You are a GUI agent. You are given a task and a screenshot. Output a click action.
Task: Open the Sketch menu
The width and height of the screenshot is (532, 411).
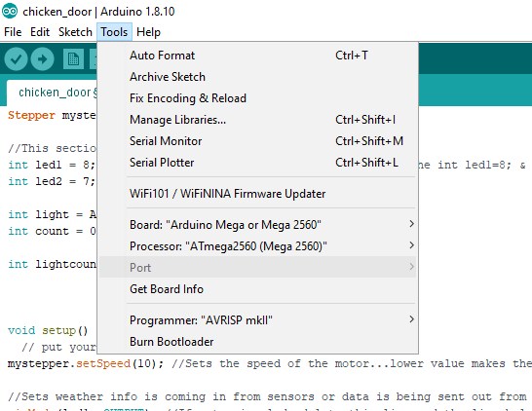[75, 32]
